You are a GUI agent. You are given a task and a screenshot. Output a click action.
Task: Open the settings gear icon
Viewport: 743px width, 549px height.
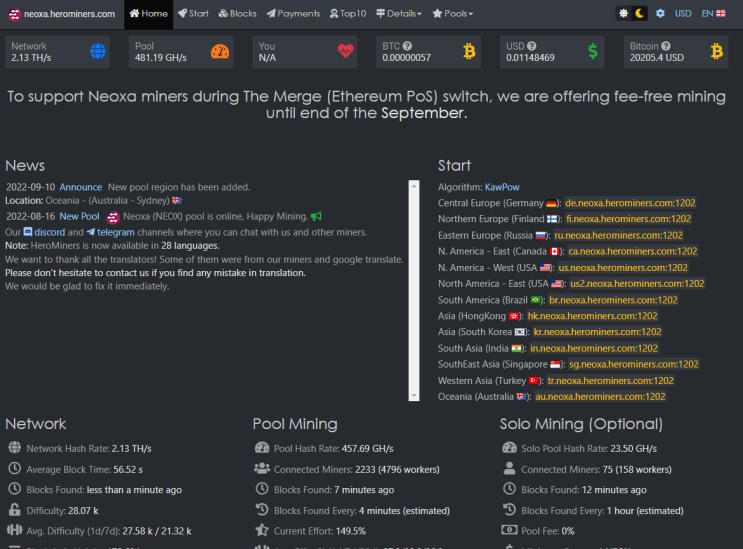[660, 14]
